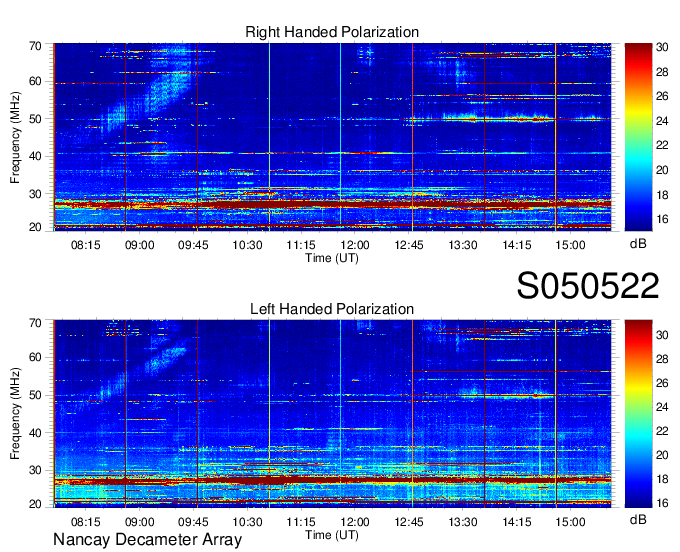Click 26 dB tick on Right Handed color bar
This screenshot has height=552, width=680.
click(662, 96)
